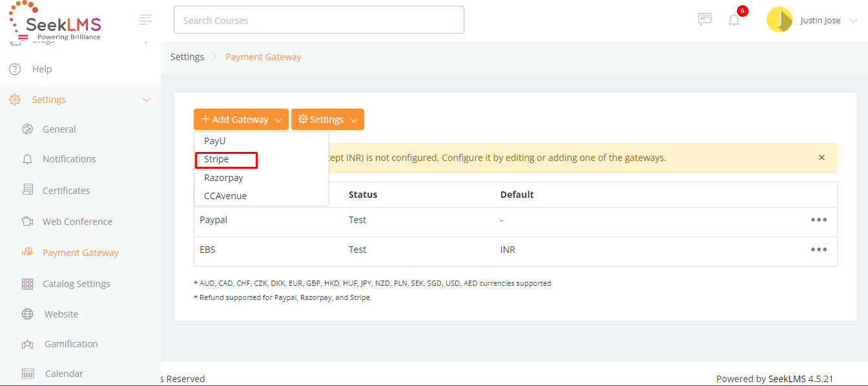Click the EBS gateway name cell

pos(207,250)
